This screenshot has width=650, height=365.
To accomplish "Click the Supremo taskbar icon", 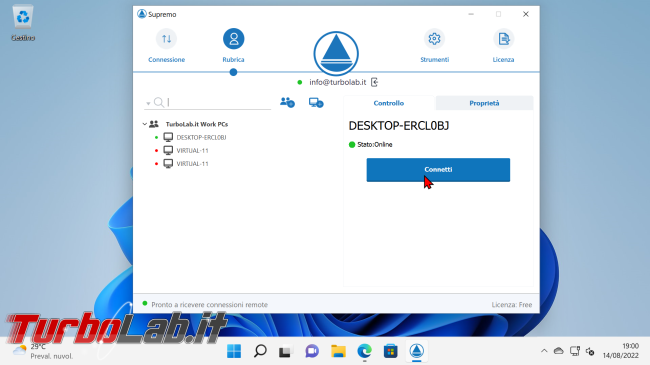I will pyautogui.click(x=417, y=351).
